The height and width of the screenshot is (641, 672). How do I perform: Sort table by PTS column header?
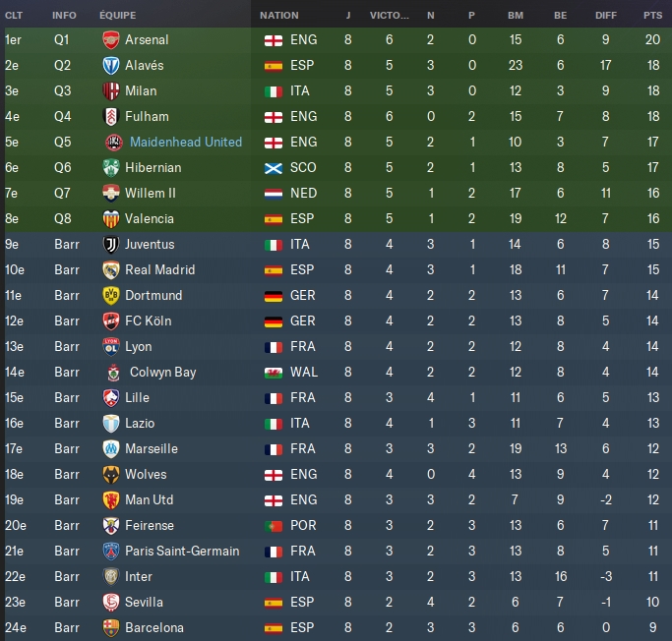pyautogui.click(x=652, y=16)
